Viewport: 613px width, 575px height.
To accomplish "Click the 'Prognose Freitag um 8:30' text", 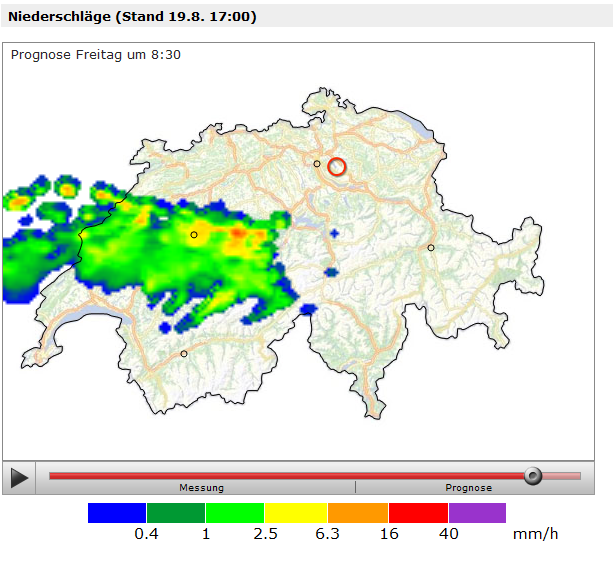I will (x=96, y=54).
